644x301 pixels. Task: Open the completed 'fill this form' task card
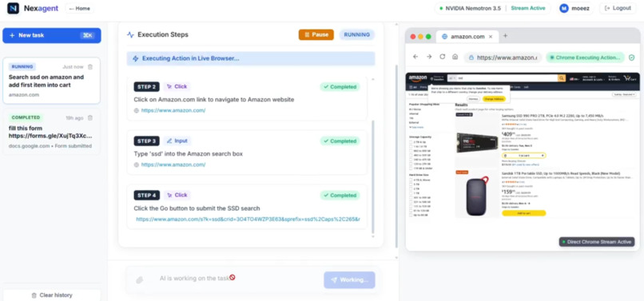(51, 132)
